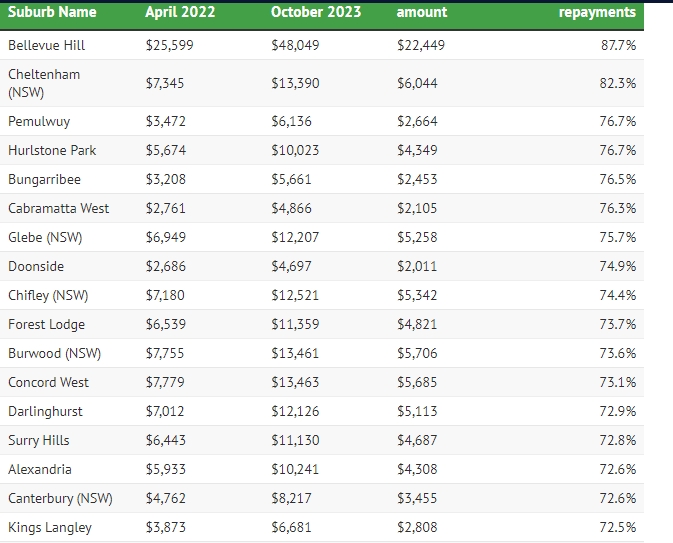Select Cabramatta West percentage 76.3%
Image resolution: width=673 pixels, height=543 pixels.
tap(618, 208)
